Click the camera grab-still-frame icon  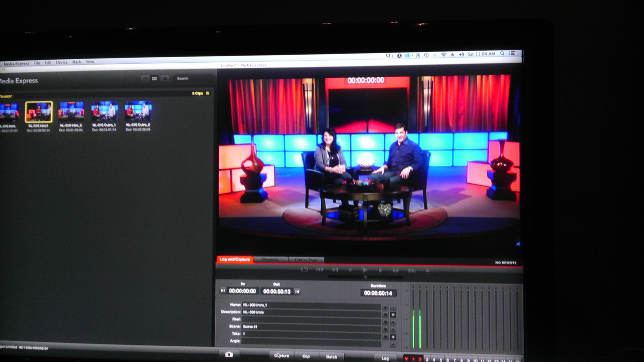point(229,354)
